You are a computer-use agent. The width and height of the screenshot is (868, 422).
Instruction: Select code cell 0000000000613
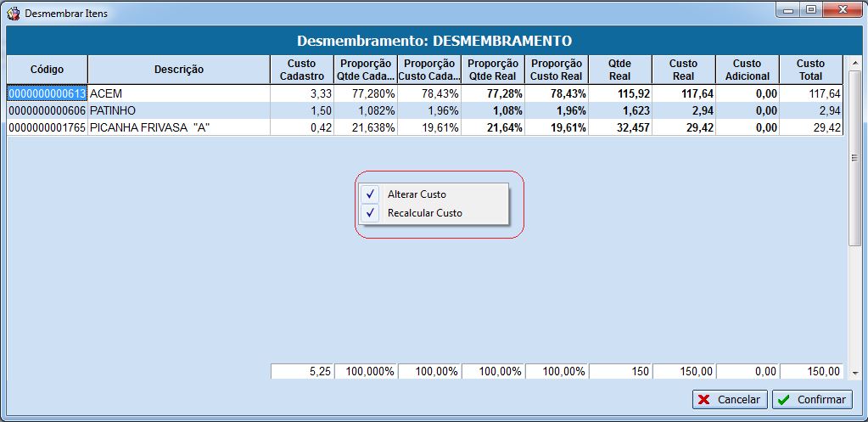click(47, 93)
